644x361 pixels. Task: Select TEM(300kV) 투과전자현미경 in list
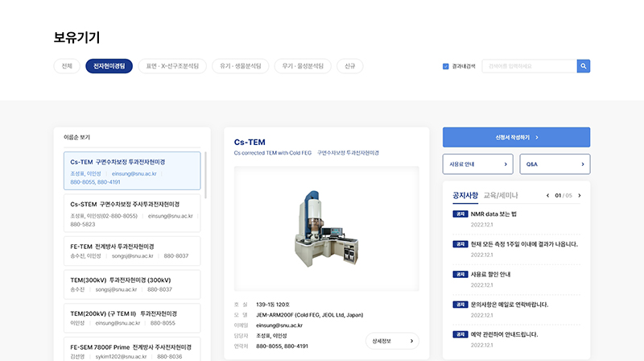[132, 284]
